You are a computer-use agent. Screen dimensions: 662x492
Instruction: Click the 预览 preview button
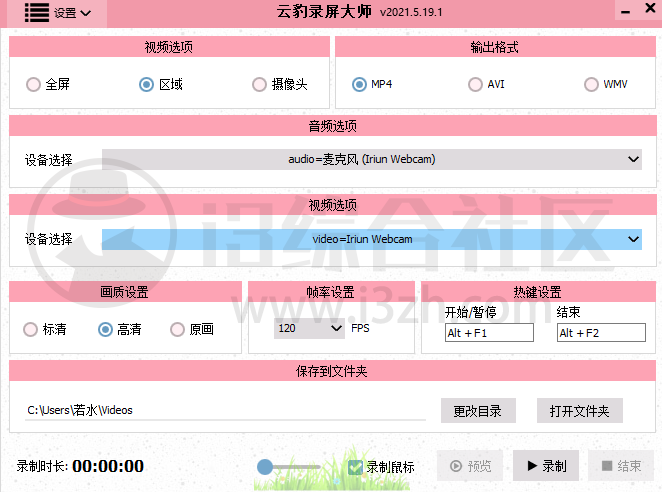point(470,466)
